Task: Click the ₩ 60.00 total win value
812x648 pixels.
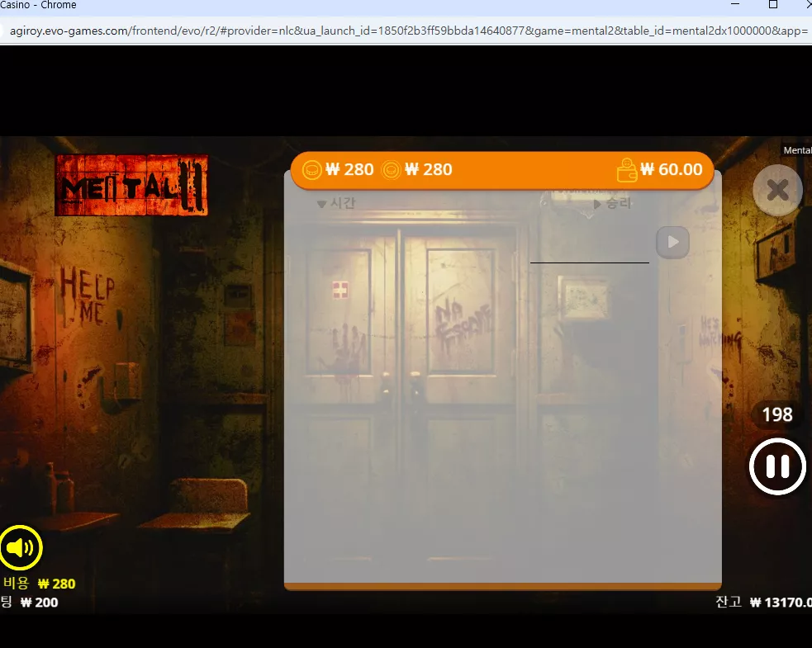Action: 671,169
